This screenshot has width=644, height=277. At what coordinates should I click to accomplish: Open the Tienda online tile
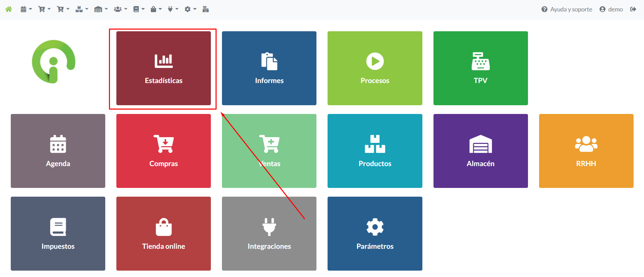click(163, 234)
